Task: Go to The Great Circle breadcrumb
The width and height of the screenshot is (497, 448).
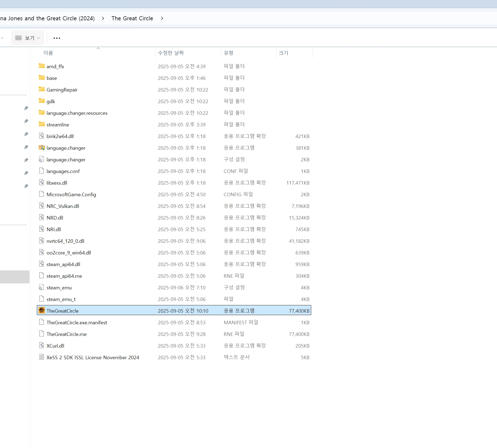Action: click(132, 18)
